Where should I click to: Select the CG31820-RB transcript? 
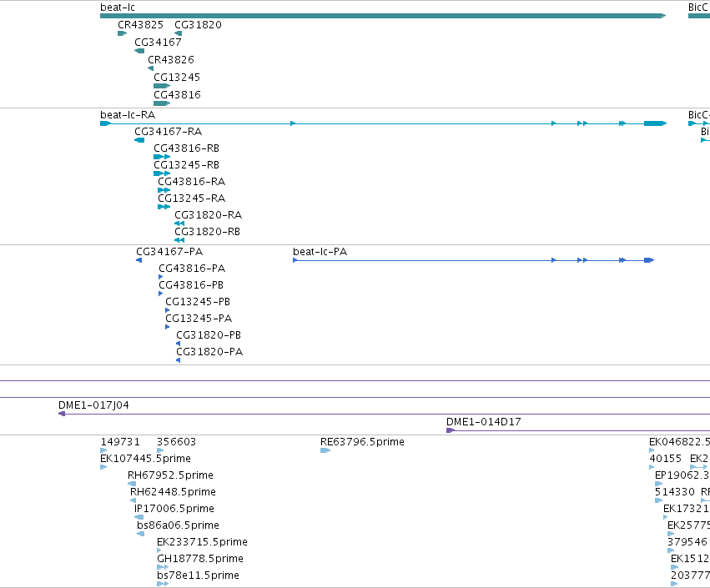179,240
